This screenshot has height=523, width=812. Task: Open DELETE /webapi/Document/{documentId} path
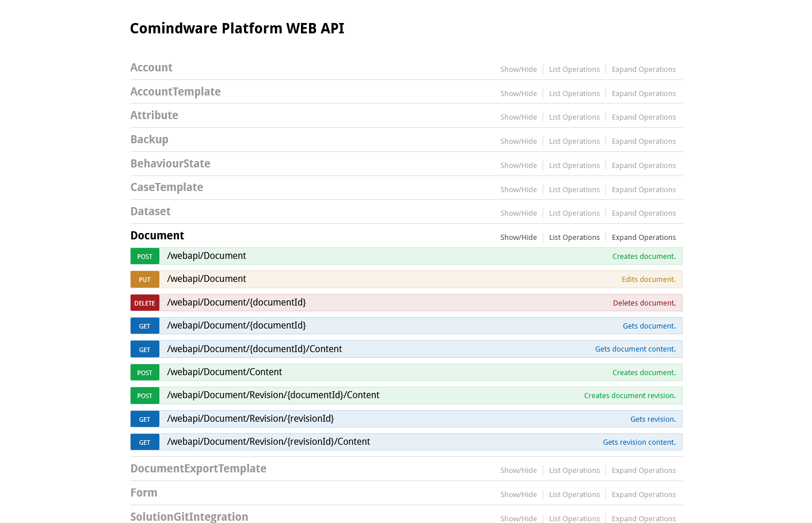coord(237,303)
